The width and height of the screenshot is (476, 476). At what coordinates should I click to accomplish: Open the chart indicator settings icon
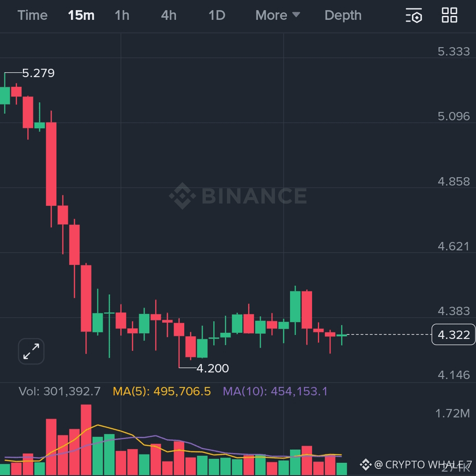tap(414, 15)
